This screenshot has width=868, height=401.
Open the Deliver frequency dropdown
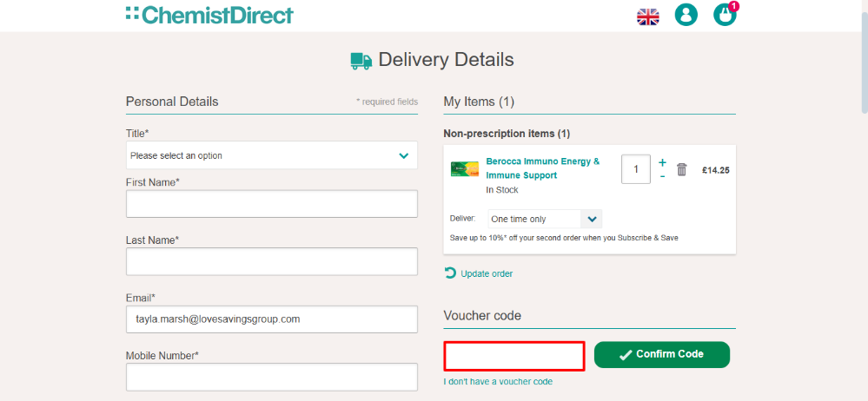(544, 219)
